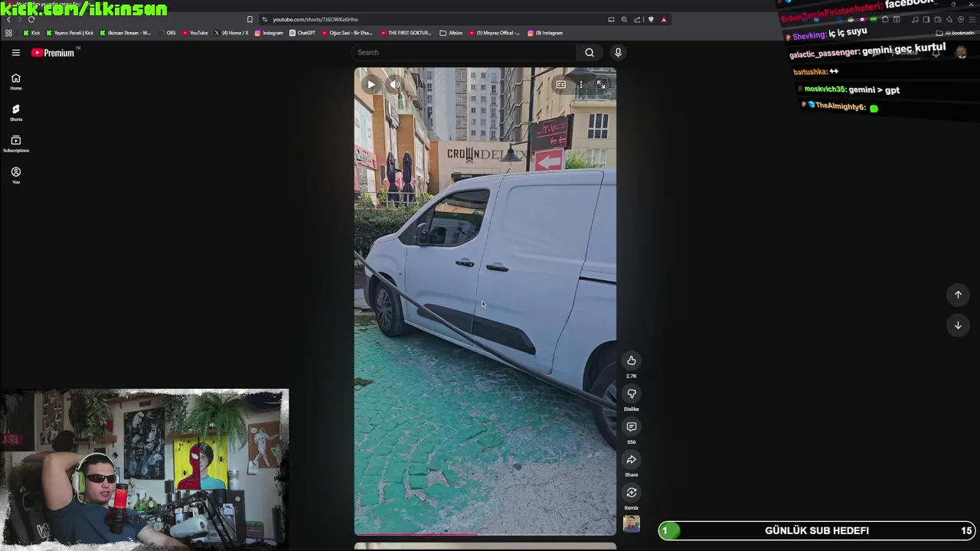Enter fullscreen on the Short player
980x551 pixels.
[x=601, y=84]
